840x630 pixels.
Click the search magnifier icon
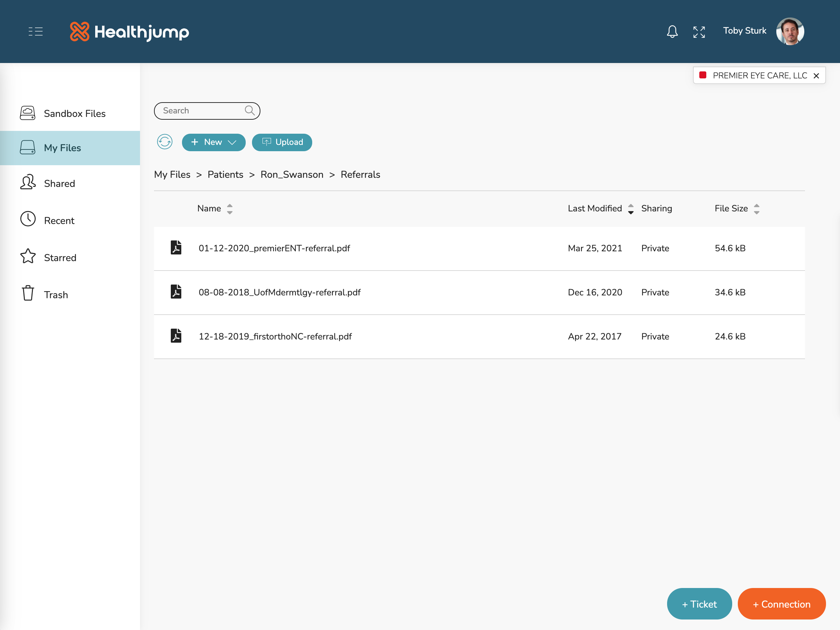coord(250,111)
